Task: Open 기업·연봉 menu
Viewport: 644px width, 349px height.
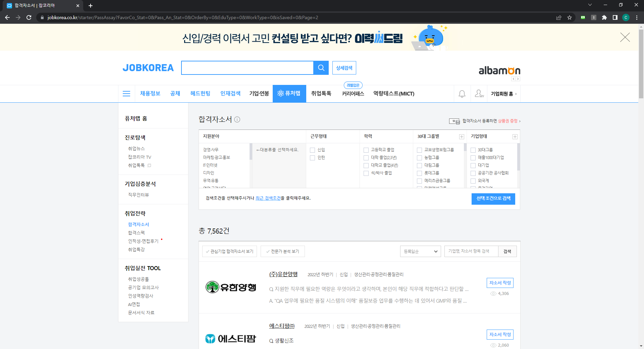Action: pos(259,94)
